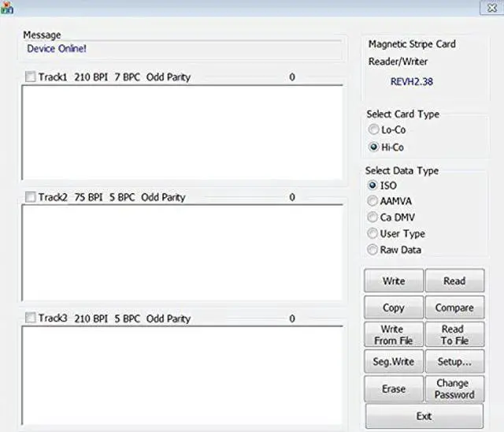Image resolution: width=504 pixels, height=432 pixels.
Task: Open Write From File
Action: (x=394, y=334)
